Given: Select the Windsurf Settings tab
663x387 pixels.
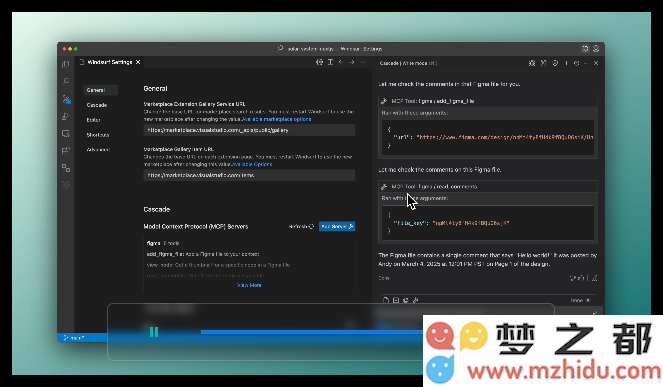Looking at the screenshot, I should click(x=110, y=62).
